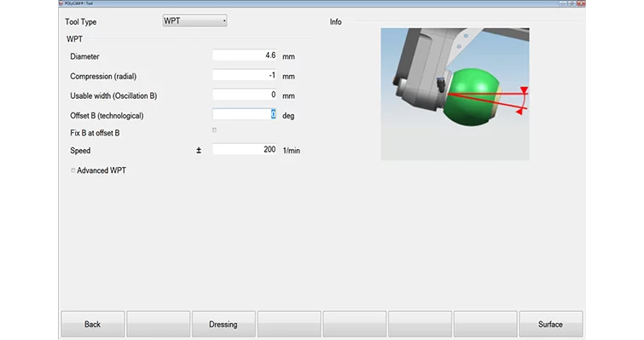The image size is (644, 340).
Task: Open the Tool Type WPT dropdown
Action: 194,21
